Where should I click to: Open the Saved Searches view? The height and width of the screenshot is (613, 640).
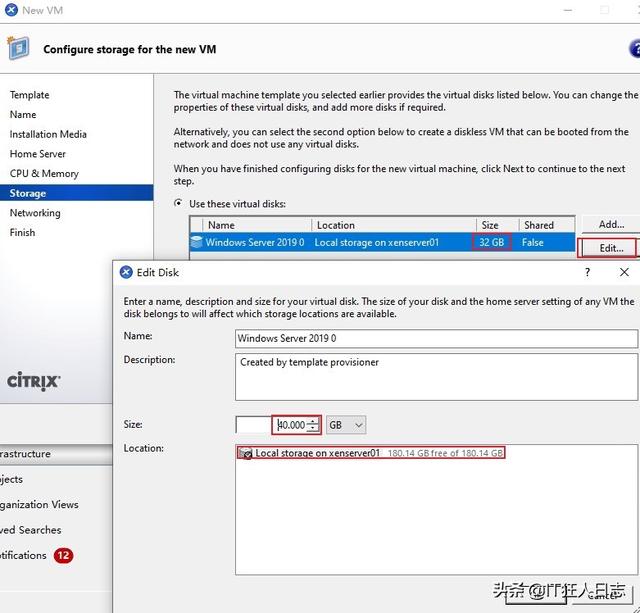click(x=31, y=530)
